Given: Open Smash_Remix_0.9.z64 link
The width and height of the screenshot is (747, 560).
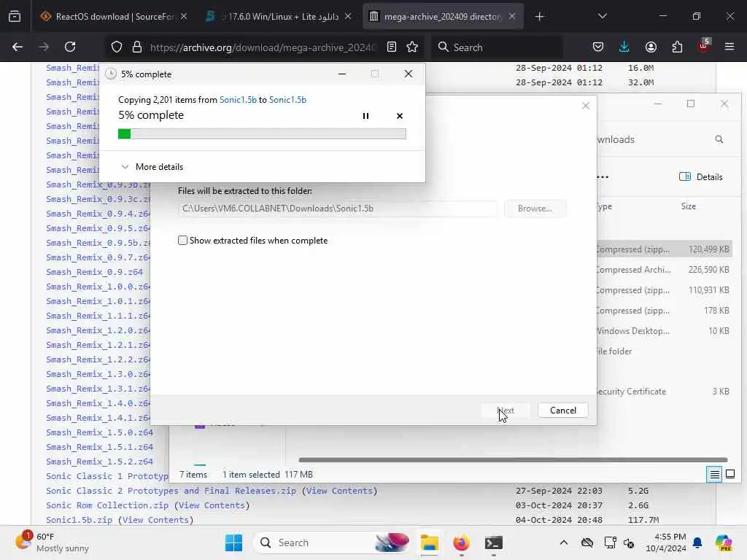Looking at the screenshot, I should coord(94,272).
